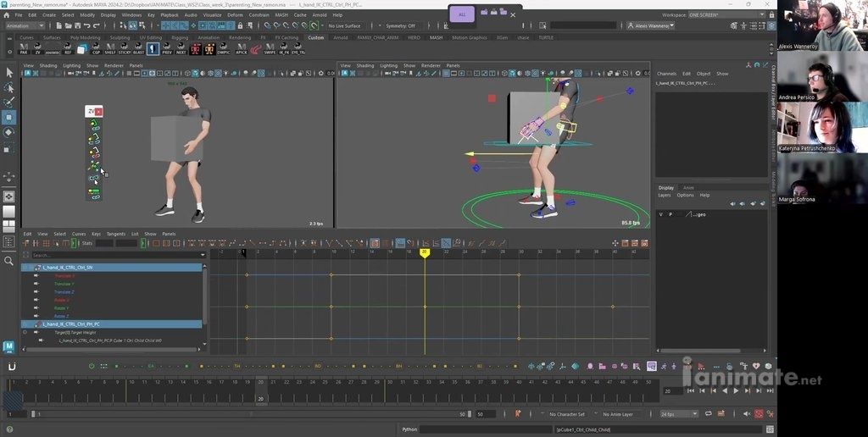
Task: Open the Alexis Wanneroy account dropdown
Action: pyautogui.click(x=650, y=25)
